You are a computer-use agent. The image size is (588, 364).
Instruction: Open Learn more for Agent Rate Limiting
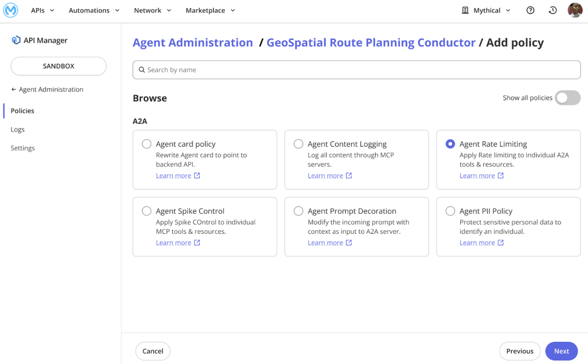point(477,175)
